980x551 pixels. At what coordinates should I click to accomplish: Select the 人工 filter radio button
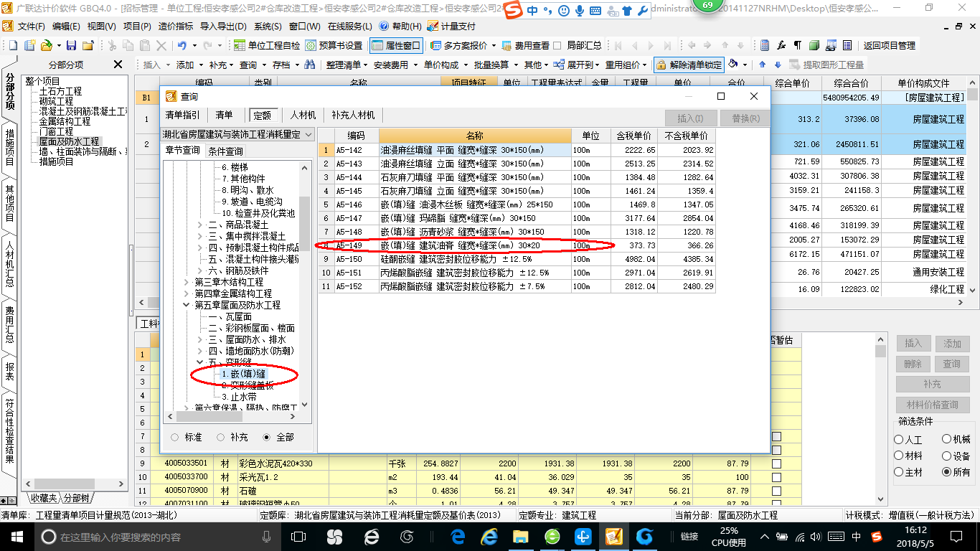point(899,440)
